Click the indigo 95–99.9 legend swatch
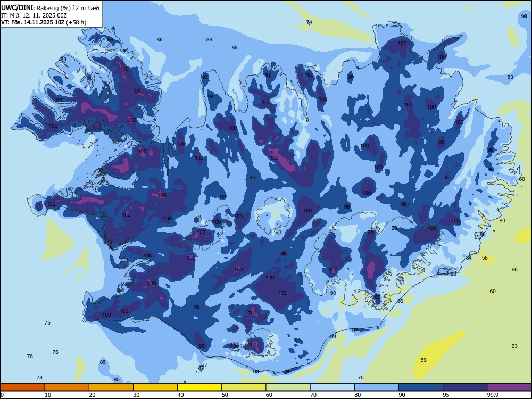 pos(465,387)
